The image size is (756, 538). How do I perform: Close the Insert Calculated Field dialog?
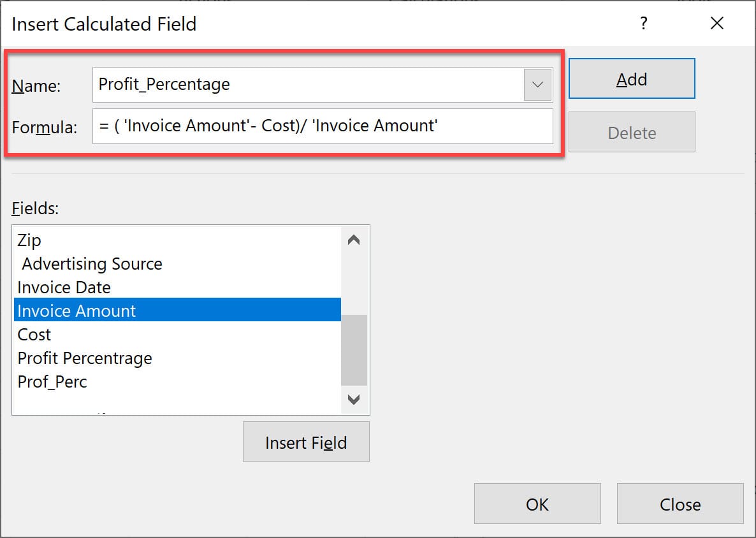pos(716,24)
